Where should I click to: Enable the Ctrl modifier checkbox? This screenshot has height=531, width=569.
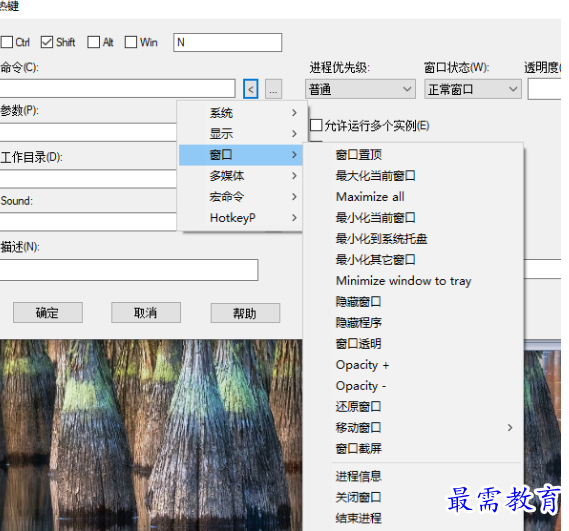point(7,42)
